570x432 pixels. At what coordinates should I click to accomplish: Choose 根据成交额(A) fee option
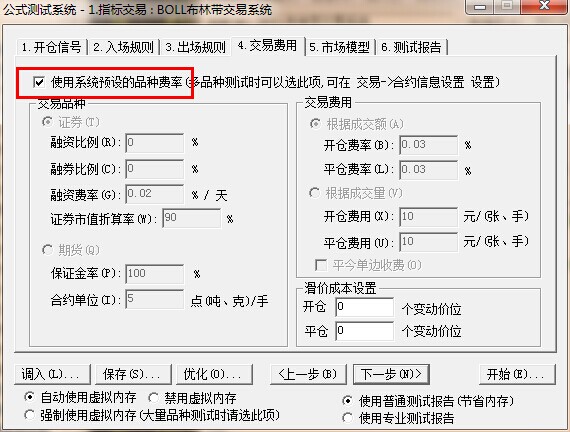(315, 124)
